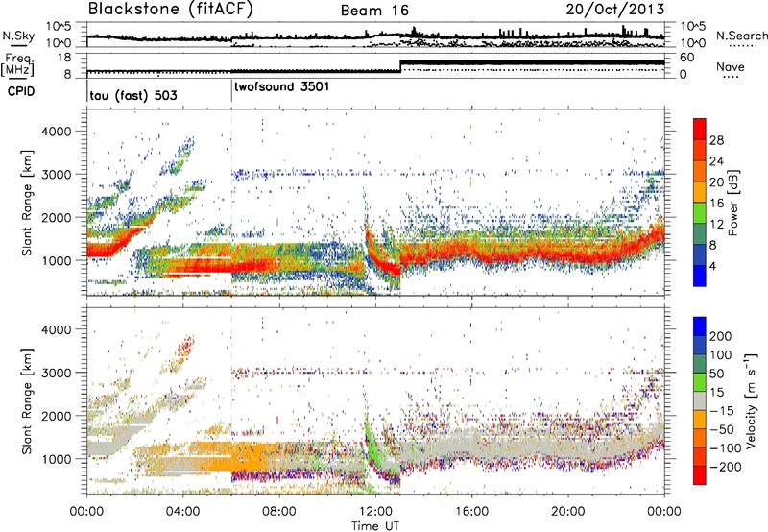Click the '28' tick on Power colorbar

point(716,140)
